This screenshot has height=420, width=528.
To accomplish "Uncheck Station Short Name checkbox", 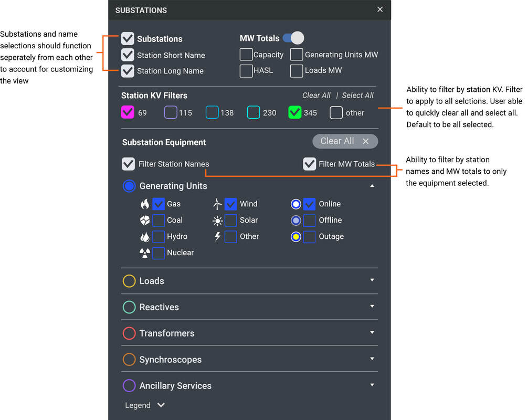I will point(128,55).
